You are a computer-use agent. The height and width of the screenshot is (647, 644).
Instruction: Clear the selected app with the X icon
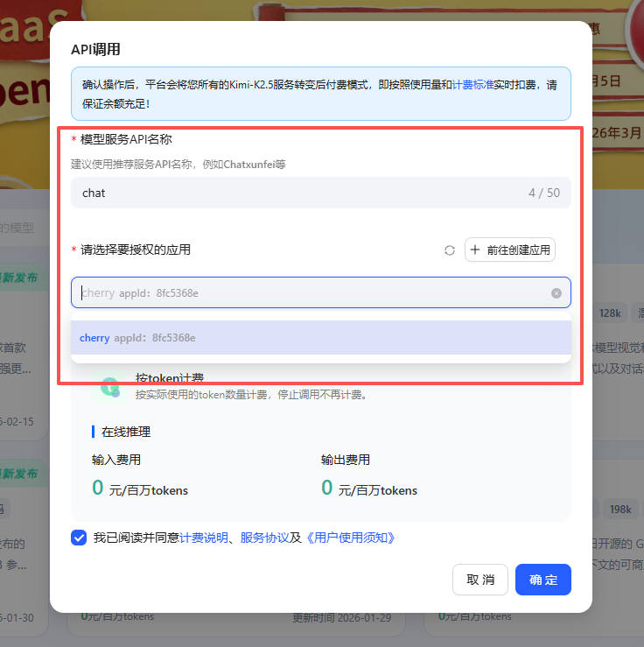click(556, 293)
